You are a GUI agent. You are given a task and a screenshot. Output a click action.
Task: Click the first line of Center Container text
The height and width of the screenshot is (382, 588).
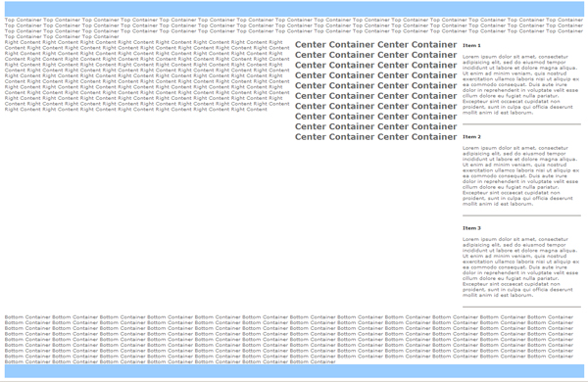pos(375,45)
